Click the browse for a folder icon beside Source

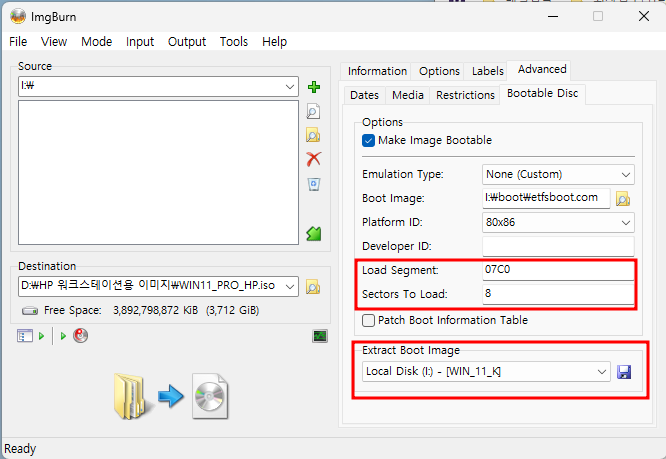point(313,135)
